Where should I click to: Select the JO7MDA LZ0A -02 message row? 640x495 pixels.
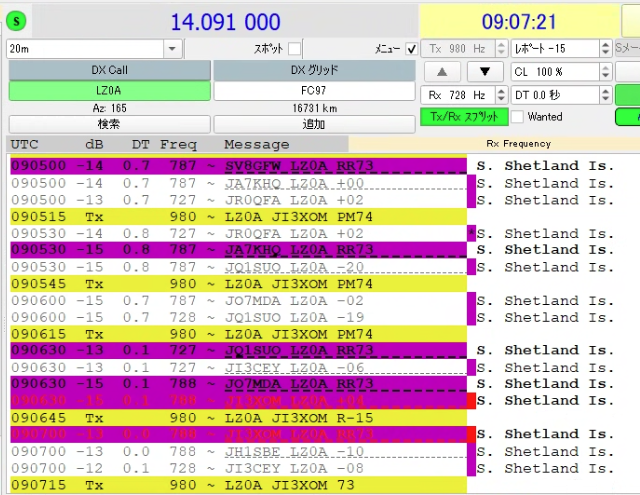(238, 300)
